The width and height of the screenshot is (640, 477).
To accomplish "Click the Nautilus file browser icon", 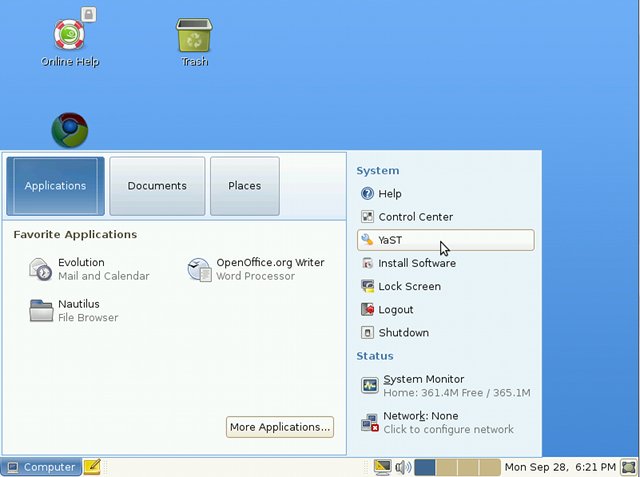I will tap(41, 311).
